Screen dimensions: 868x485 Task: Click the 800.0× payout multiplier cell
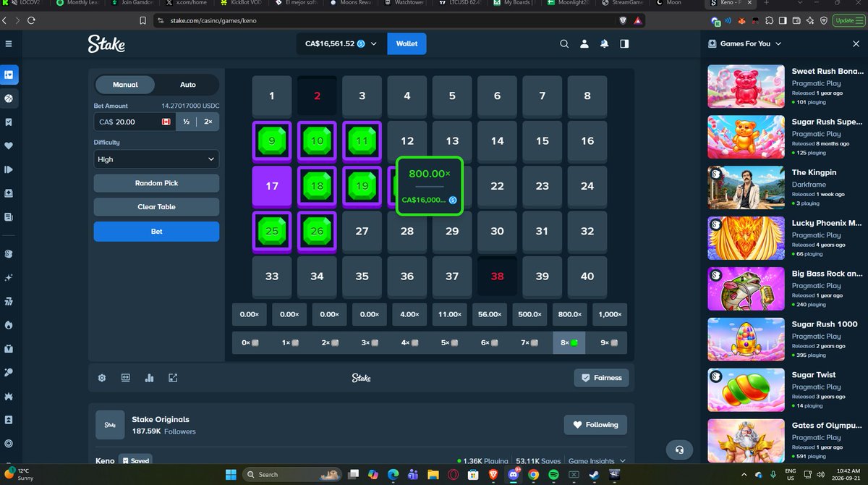570,315
